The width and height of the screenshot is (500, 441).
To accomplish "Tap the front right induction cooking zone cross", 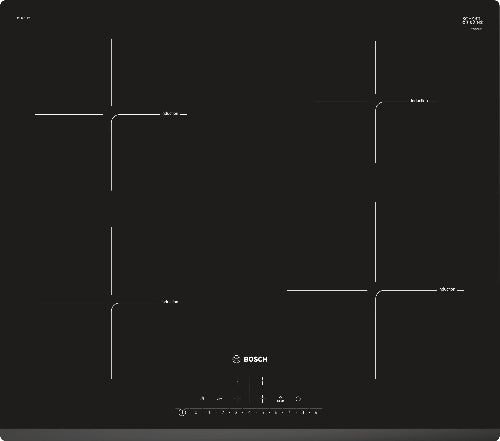I will (375, 290).
